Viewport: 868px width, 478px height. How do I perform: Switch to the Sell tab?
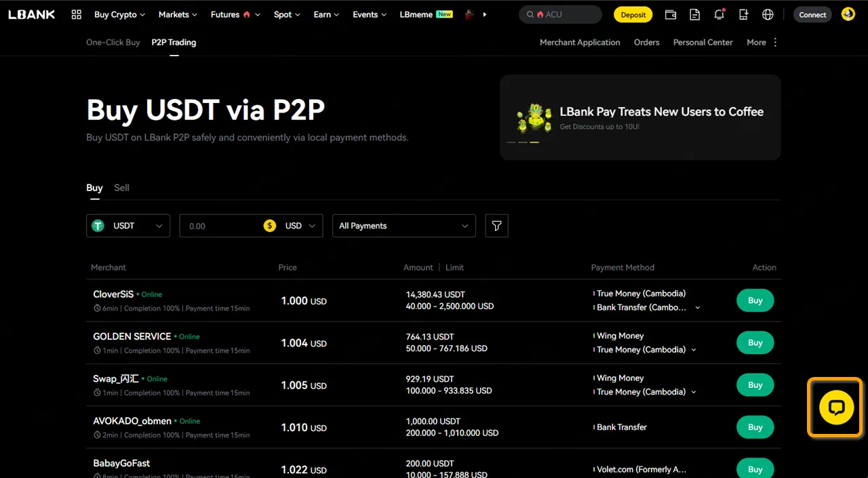[x=121, y=188]
